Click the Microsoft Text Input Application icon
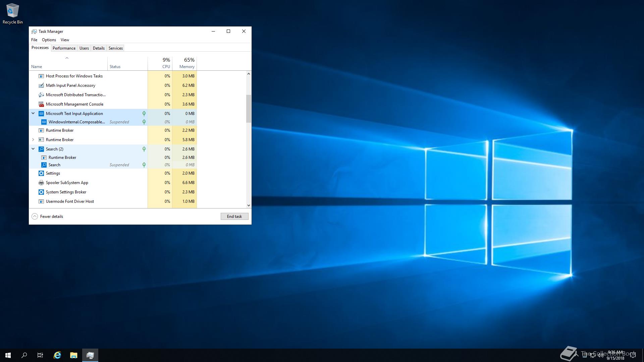 (x=41, y=114)
